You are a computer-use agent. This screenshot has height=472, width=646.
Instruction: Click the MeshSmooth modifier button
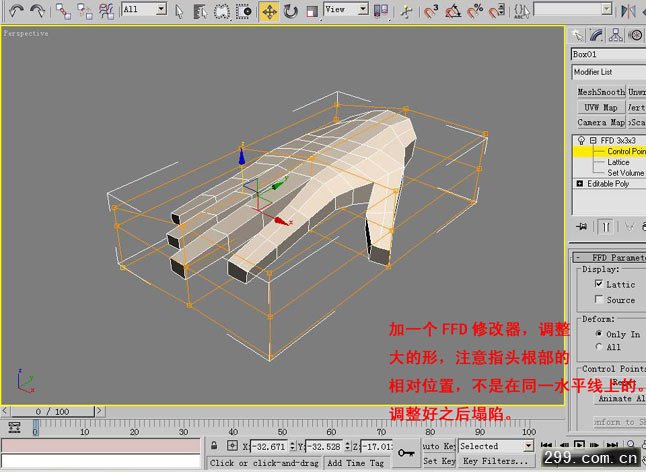601,92
